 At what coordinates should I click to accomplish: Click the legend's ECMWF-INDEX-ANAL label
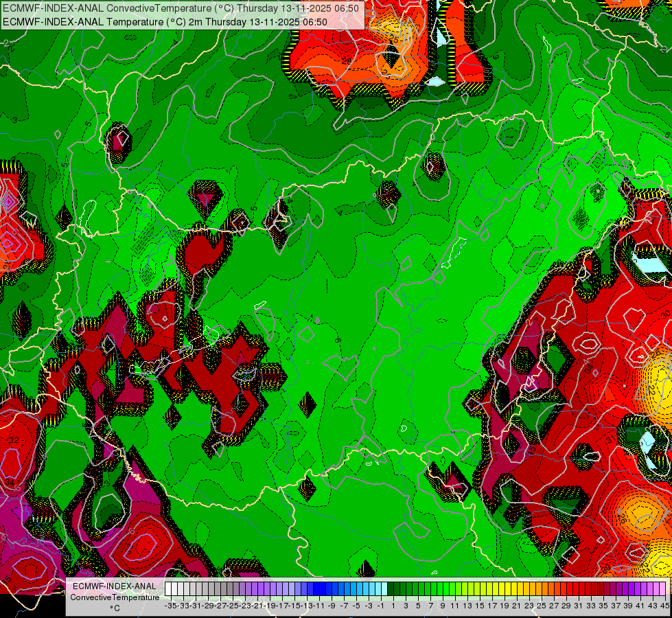115,586
